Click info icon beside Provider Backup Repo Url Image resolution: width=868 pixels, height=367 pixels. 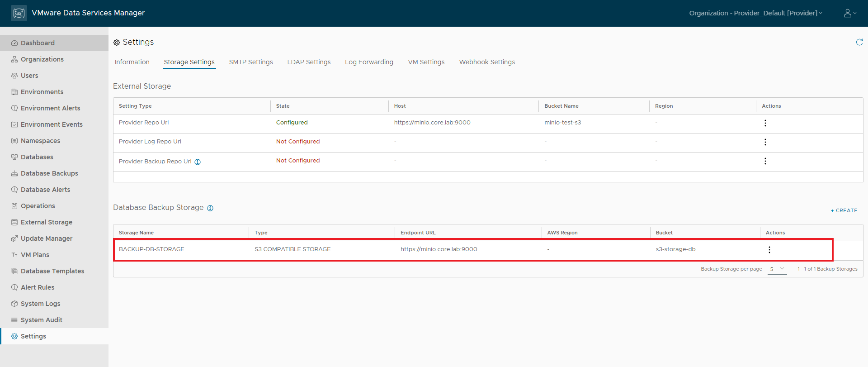tap(198, 162)
